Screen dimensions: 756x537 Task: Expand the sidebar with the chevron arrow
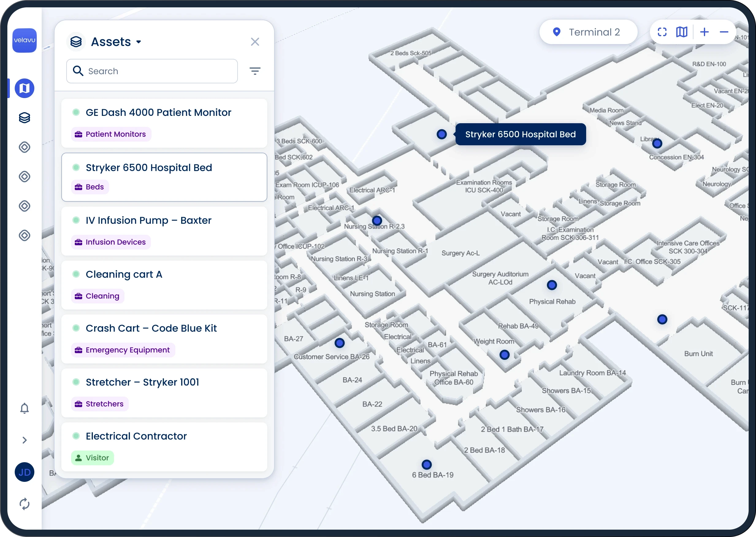coord(25,440)
